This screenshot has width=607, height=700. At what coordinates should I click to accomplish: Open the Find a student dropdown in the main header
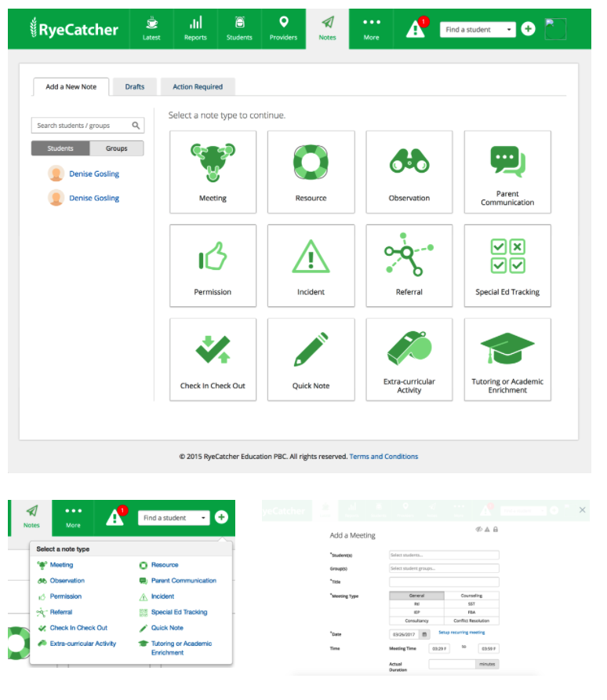point(478,30)
